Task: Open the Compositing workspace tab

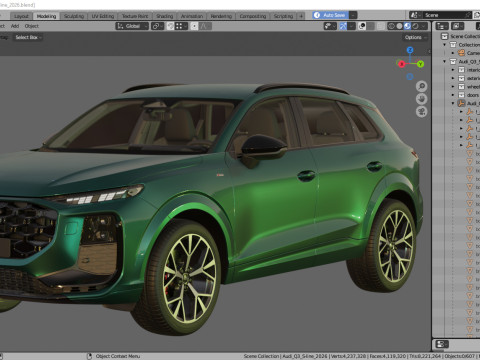Action: coord(253,16)
